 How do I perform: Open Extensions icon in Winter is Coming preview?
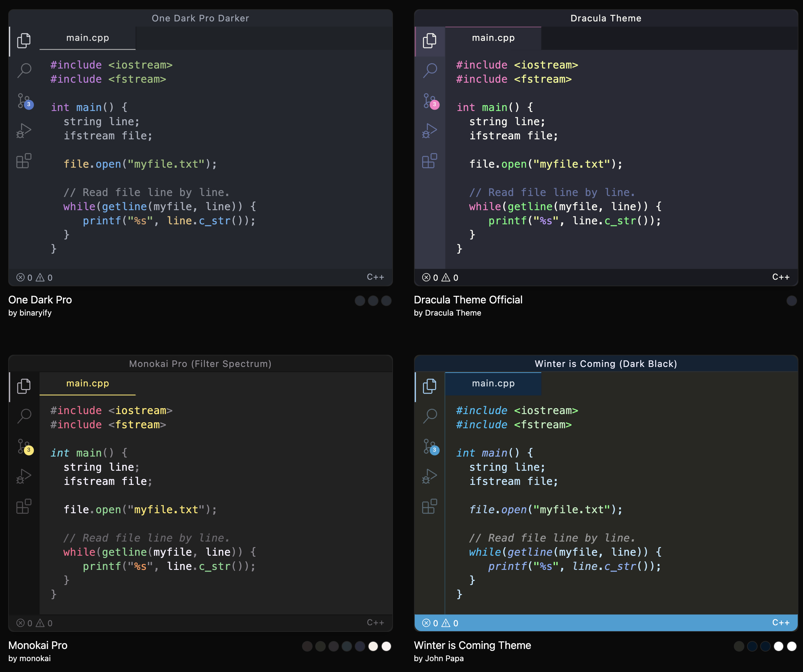(429, 506)
